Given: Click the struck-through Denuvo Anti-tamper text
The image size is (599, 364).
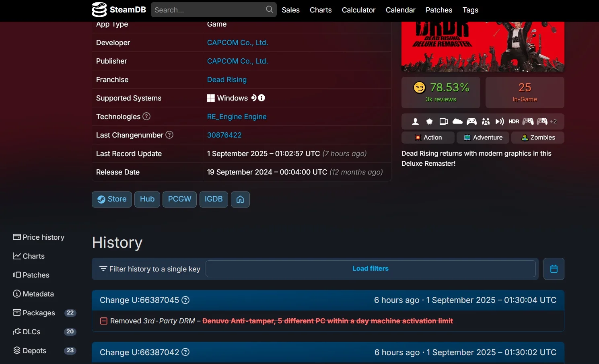Looking at the screenshot, I should coord(327,321).
